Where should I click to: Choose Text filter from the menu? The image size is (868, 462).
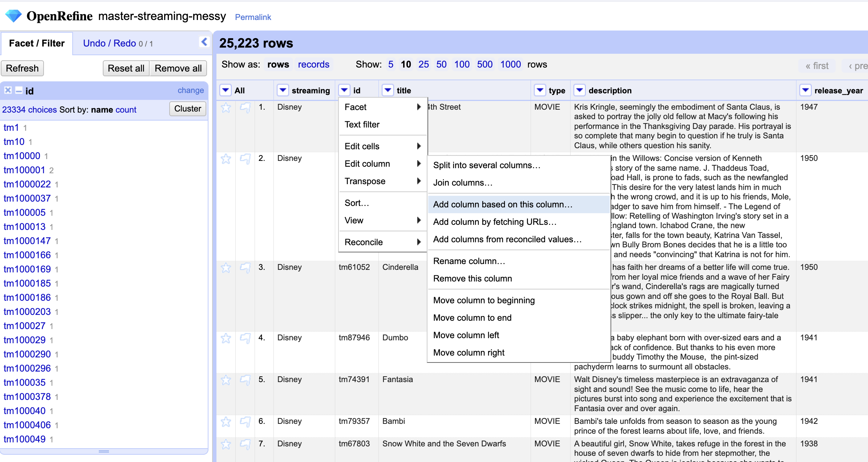click(383, 124)
